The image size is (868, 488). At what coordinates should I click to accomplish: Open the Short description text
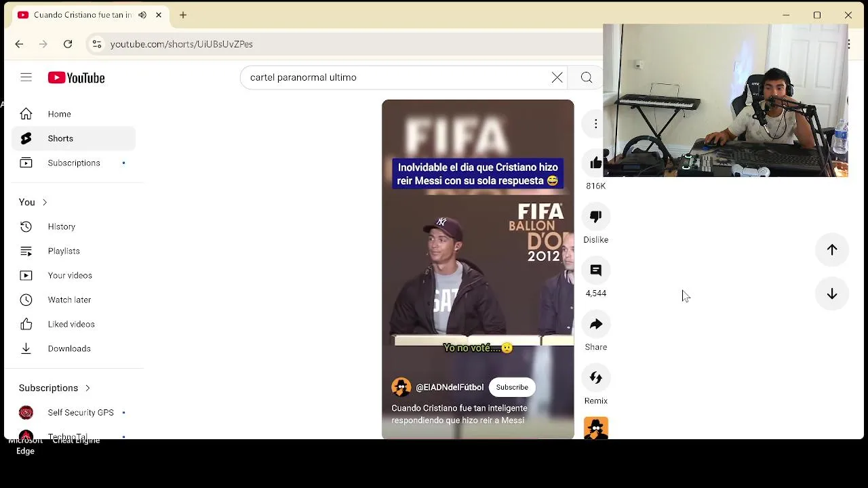[x=459, y=414]
